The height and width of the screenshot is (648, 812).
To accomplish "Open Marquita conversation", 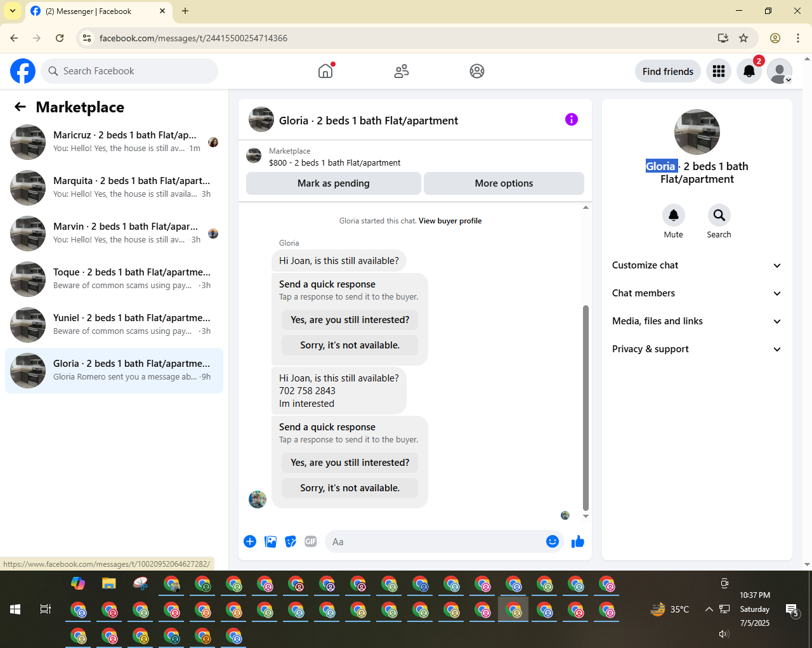I will (114, 188).
